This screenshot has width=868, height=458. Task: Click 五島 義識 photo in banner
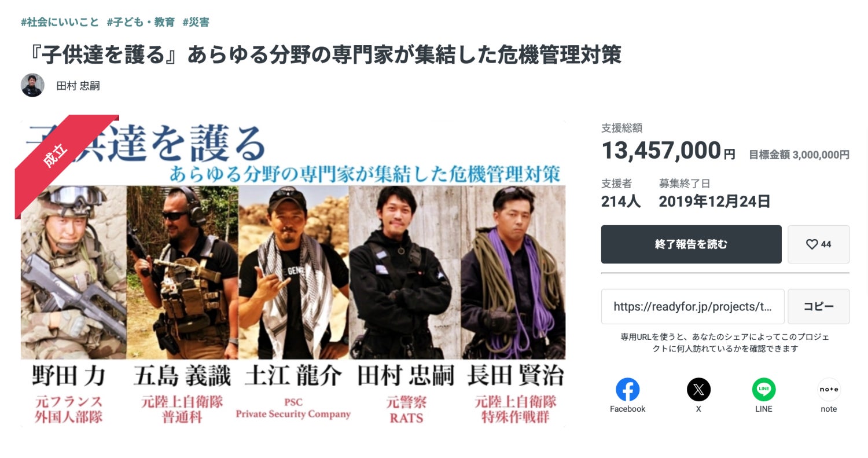pos(182,272)
